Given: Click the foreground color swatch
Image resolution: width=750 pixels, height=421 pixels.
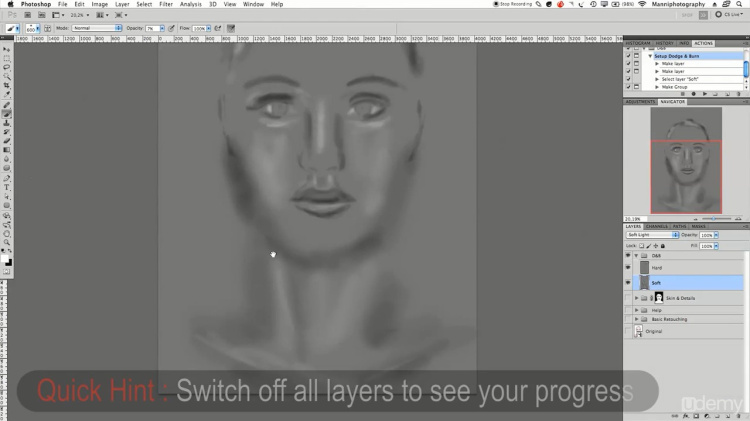Looking at the screenshot, I should pyautogui.click(x=5, y=259).
